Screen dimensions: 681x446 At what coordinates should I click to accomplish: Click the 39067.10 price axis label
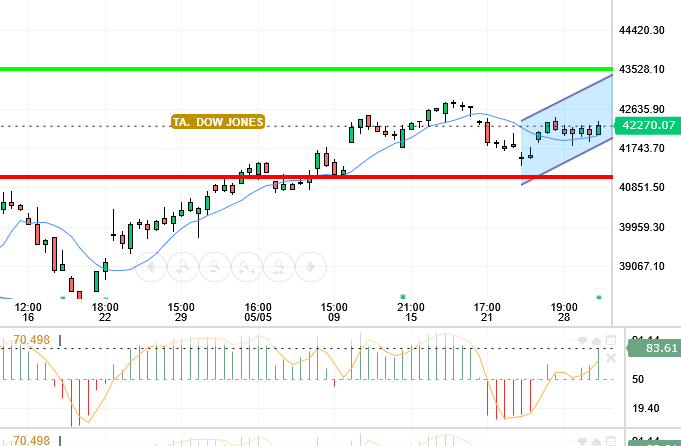[x=641, y=266]
